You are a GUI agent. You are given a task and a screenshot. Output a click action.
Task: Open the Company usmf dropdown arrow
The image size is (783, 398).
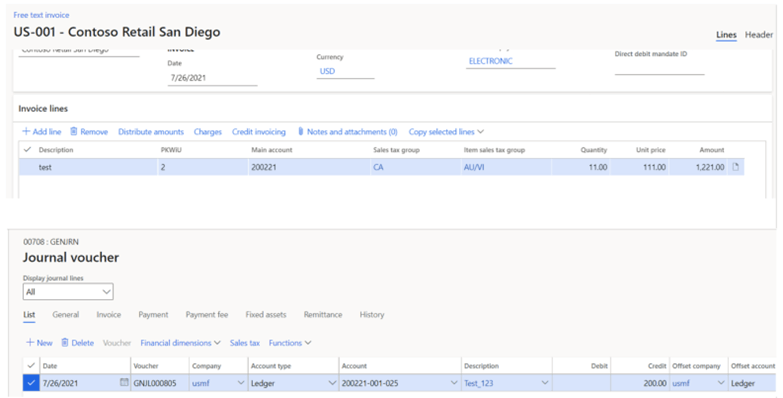coord(241,383)
